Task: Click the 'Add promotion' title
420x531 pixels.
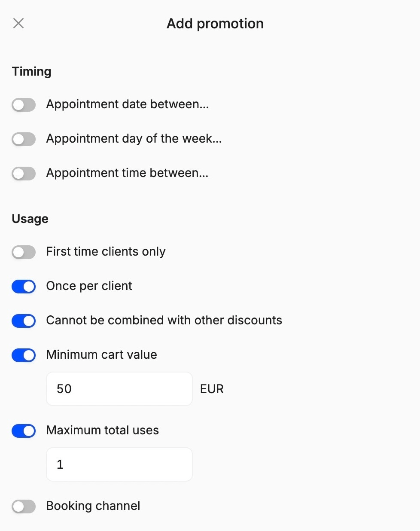Action: pos(215,24)
